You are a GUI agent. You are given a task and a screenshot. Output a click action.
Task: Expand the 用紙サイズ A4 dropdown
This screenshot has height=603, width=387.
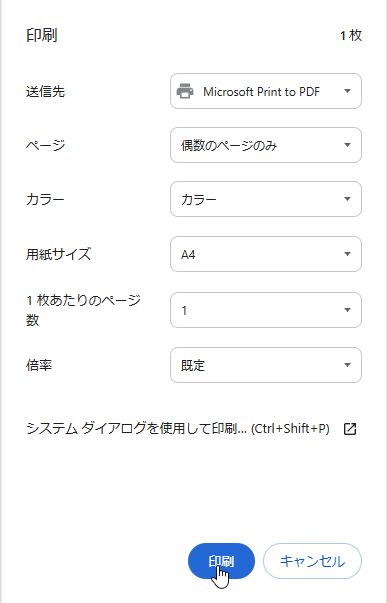(x=266, y=254)
